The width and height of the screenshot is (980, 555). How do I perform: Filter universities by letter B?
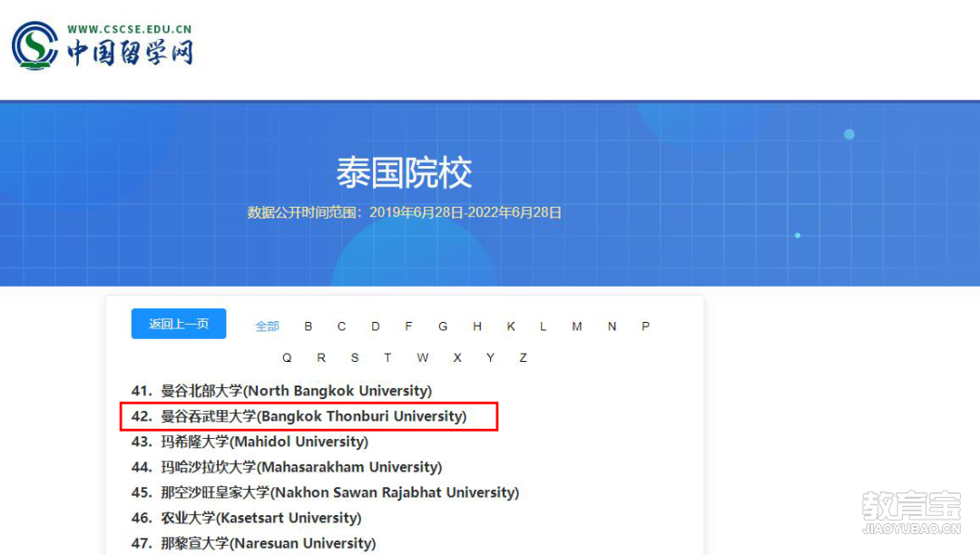[x=309, y=326]
